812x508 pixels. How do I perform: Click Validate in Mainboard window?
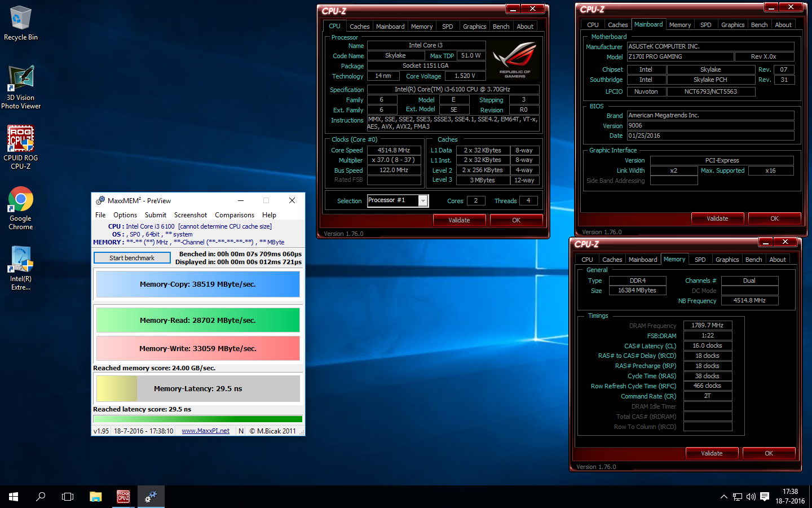(717, 218)
